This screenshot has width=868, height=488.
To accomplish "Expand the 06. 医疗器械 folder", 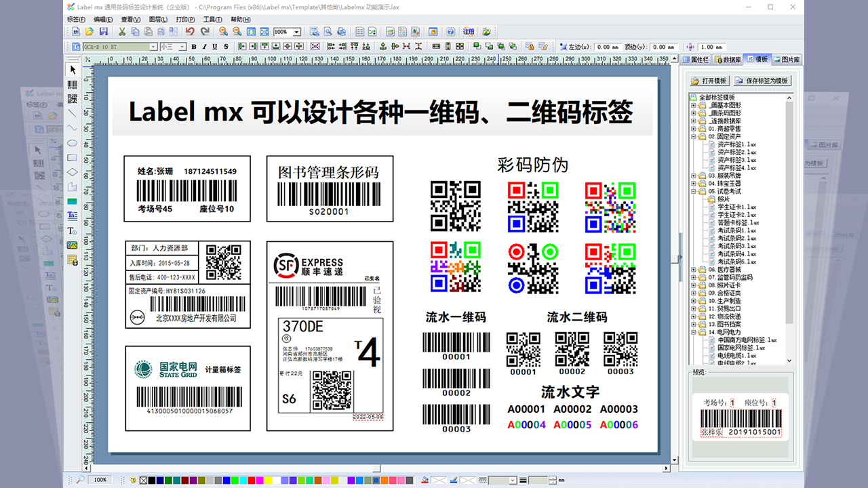I will [694, 270].
